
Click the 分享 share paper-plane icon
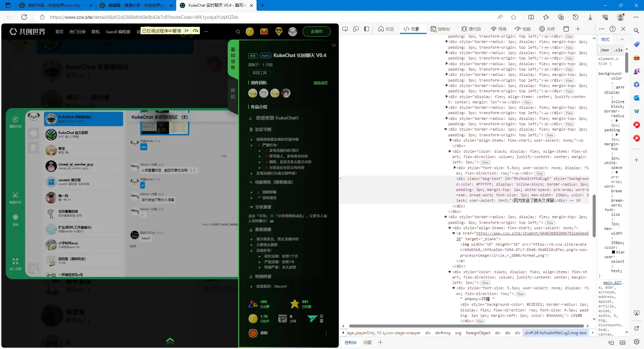[x=312, y=318]
